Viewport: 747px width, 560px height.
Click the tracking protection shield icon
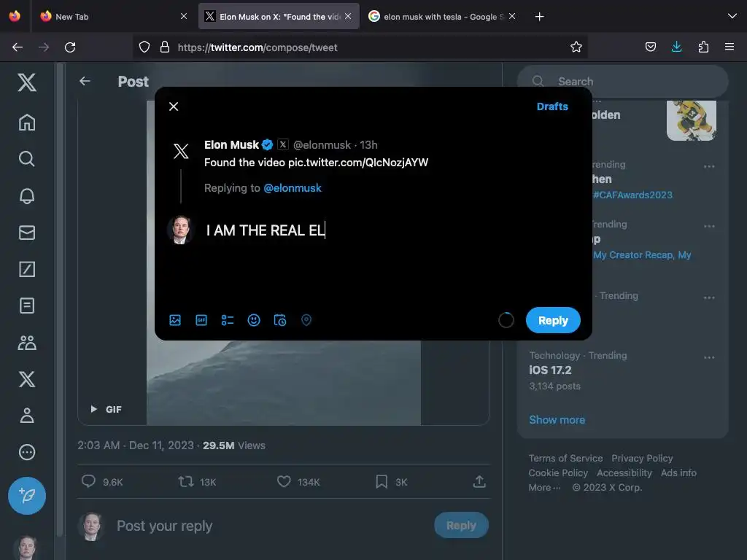click(x=144, y=47)
